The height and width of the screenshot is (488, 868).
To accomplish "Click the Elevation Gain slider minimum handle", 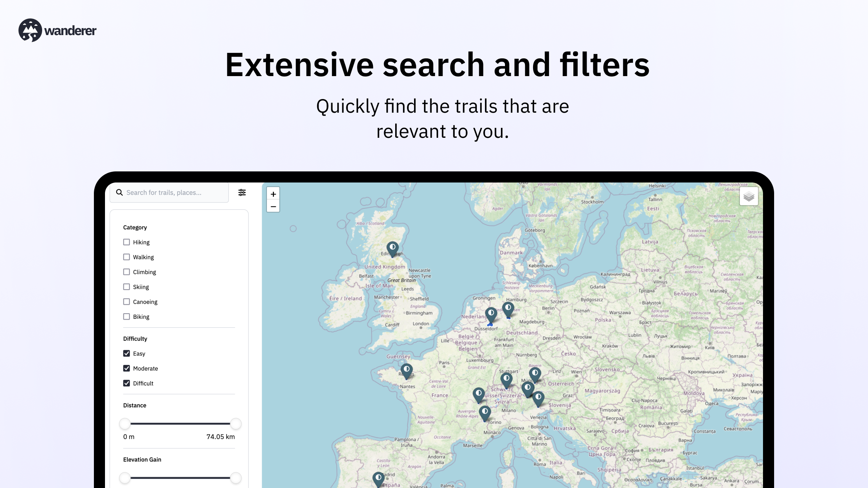I will coord(125,478).
